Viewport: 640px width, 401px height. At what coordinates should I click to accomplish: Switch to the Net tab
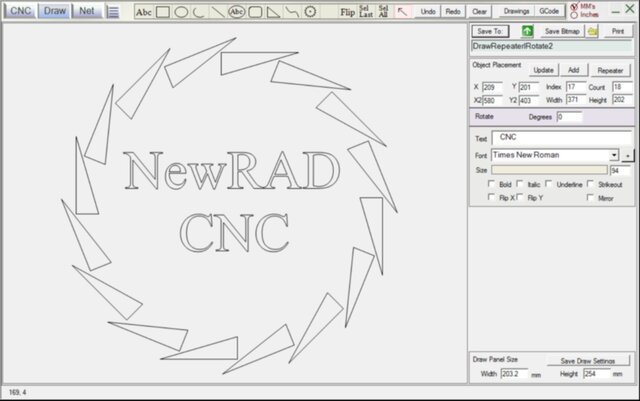87,11
